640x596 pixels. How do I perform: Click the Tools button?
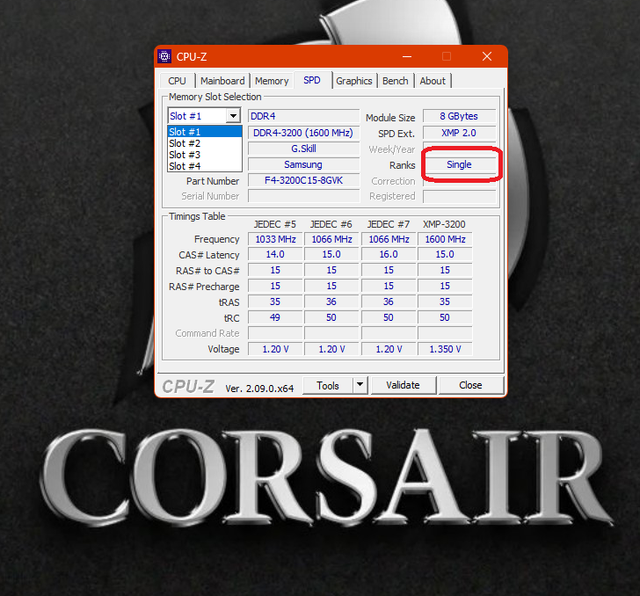(x=328, y=385)
